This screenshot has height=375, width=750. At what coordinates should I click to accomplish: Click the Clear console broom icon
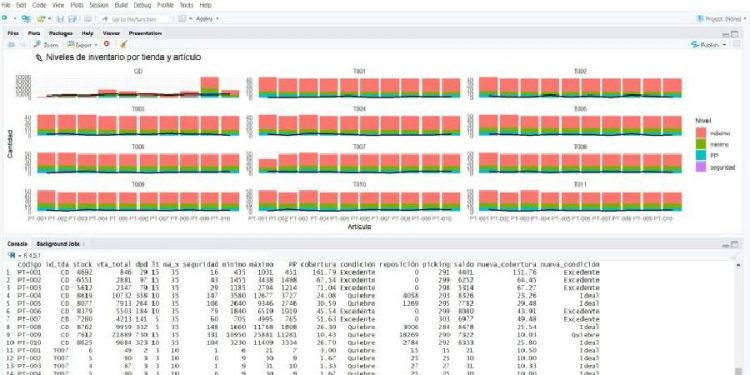click(x=735, y=256)
